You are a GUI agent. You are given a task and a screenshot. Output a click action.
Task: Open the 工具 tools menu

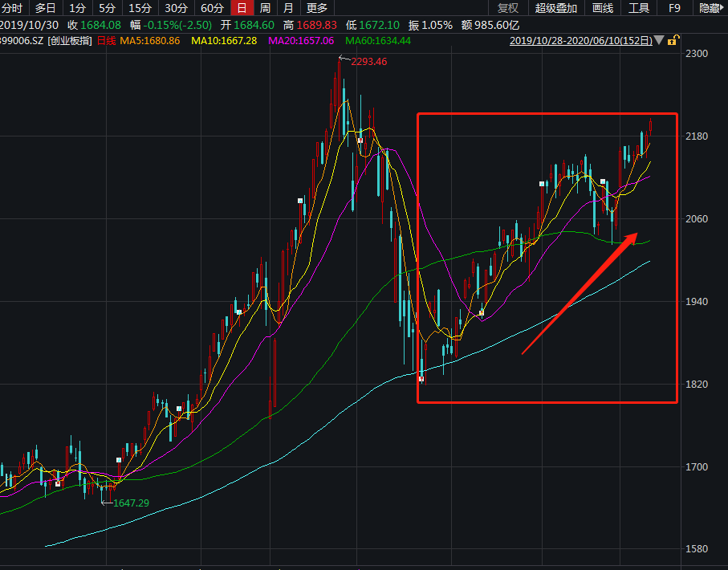click(x=638, y=8)
